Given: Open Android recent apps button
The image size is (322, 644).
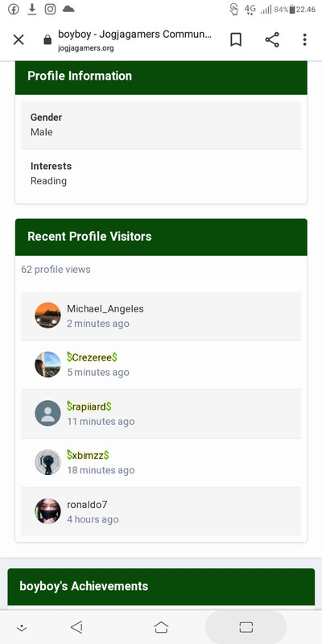Looking at the screenshot, I should [246, 627].
